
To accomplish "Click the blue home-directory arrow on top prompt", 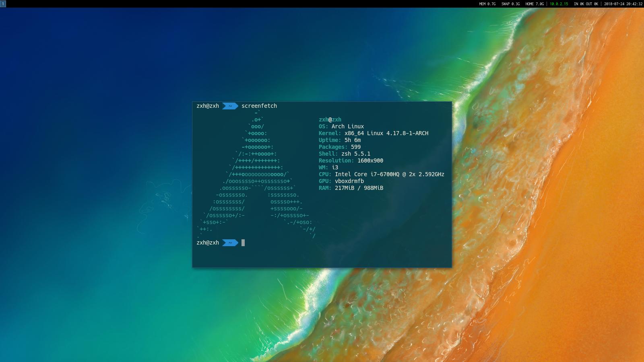I will point(230,106).
